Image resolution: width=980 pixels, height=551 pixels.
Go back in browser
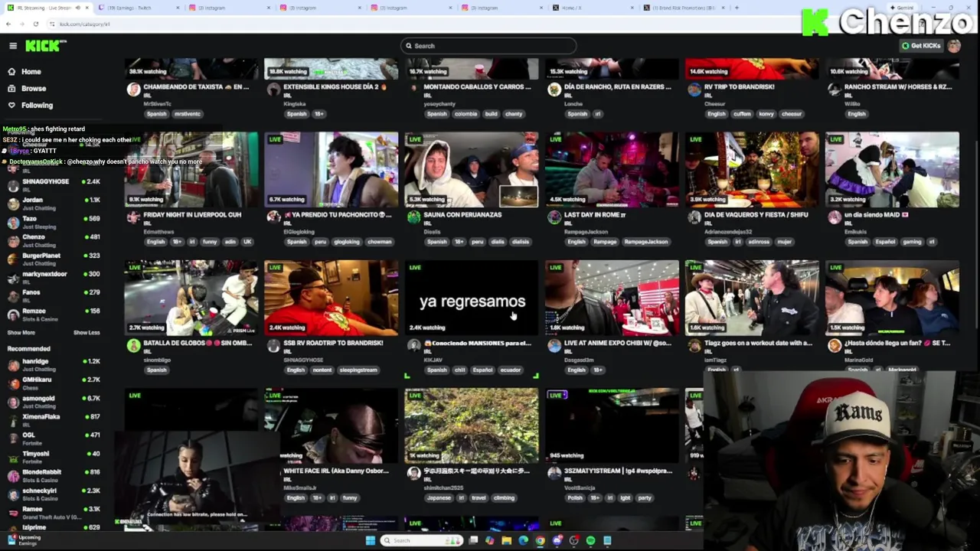pyautogui.click(x=8, y=24)
